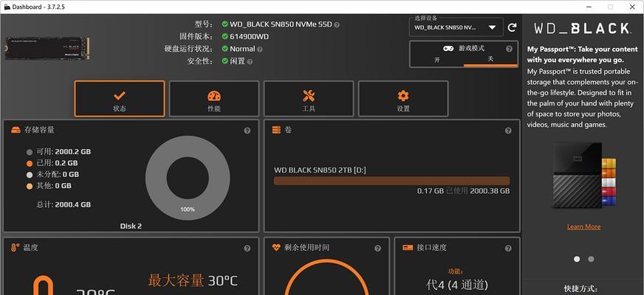Open the 工具 (Tools) tab
The image size is (644, 295).
point(309,99)
